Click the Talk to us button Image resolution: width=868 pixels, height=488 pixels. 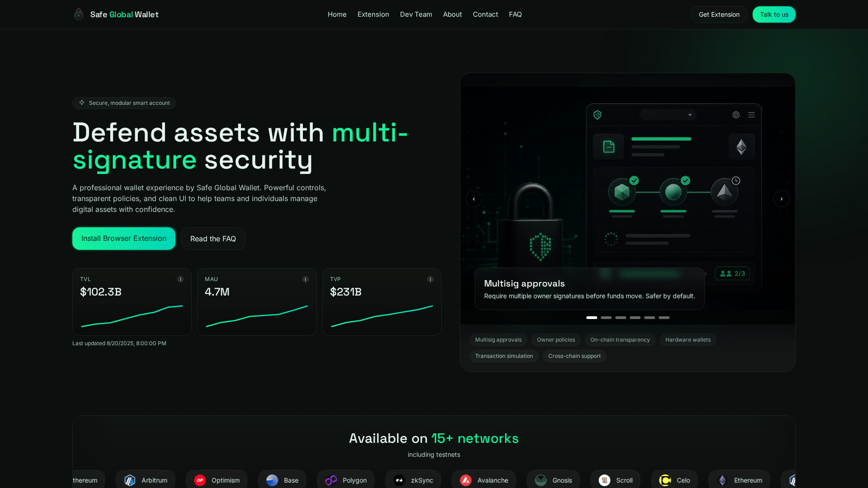(x=774, y=14)
